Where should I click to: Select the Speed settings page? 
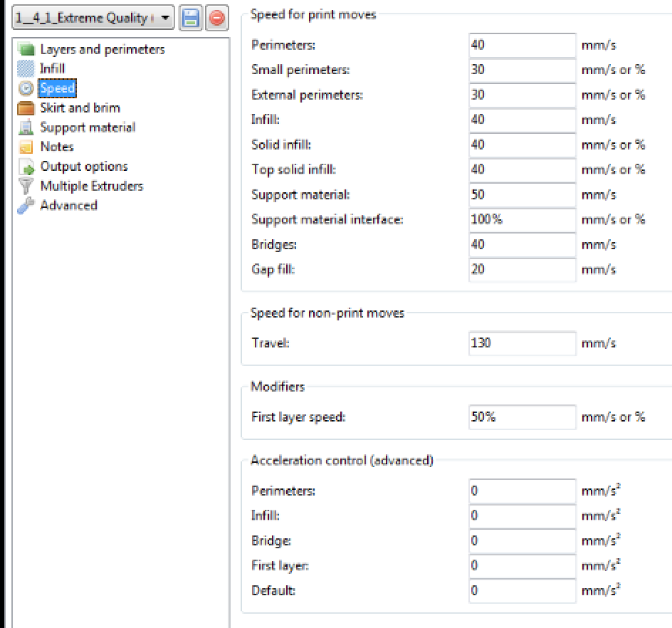click(x=57, y=88)
